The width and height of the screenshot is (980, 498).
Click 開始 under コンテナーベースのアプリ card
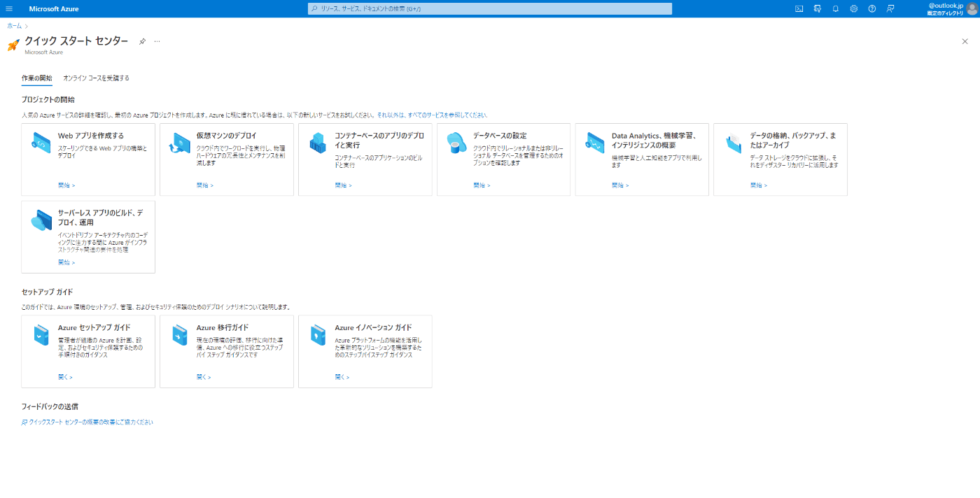pyautogui.click(x=344, y=185)
